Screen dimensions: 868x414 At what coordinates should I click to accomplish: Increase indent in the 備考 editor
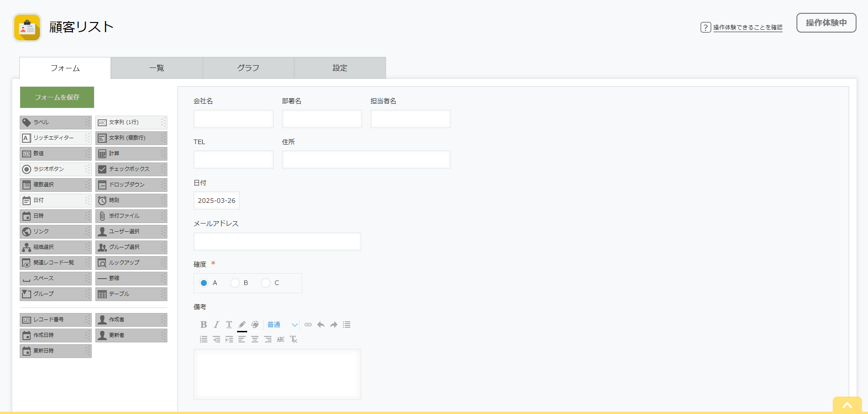[x=216, y=339]
